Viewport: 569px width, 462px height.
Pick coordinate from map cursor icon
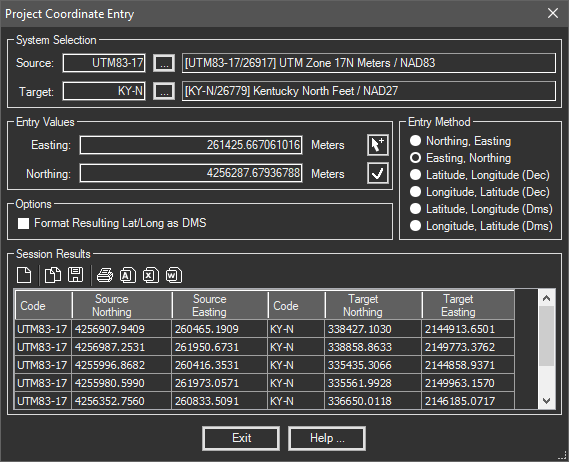click(x=378, y=145)
